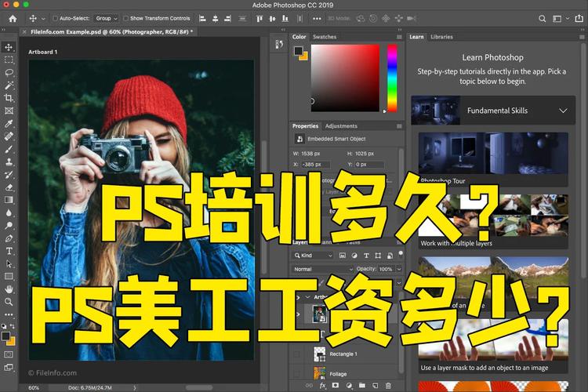Select the Gradient tool
Screen dimensions: 588x392
point(9,200)
